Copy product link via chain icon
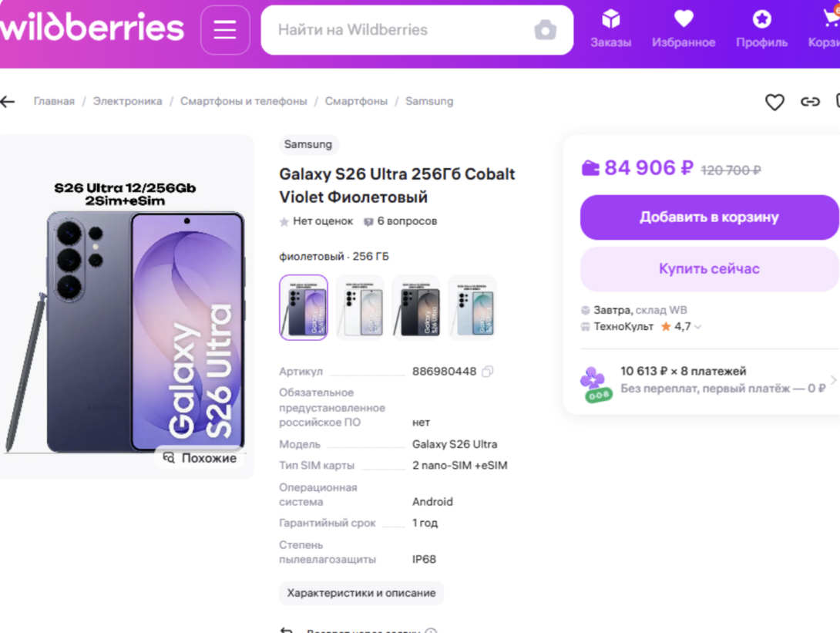This screenshot has height=633, width=840. [x=810, y=102]
